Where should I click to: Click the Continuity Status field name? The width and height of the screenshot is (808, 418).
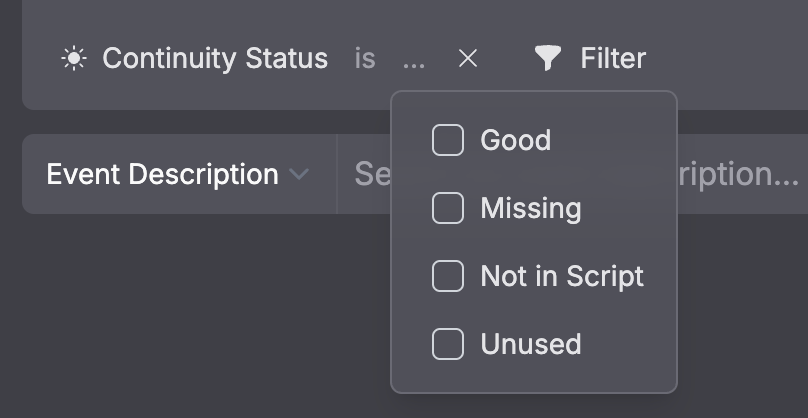coord(215,59)
